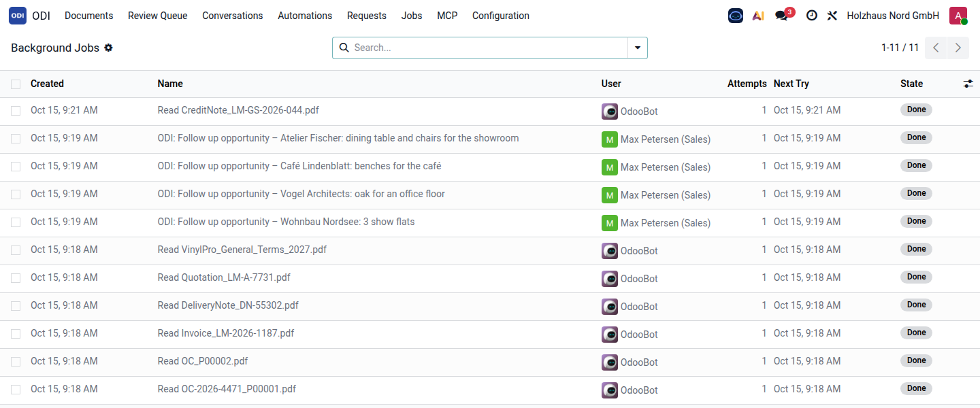The image size is (980, 408).
Task: Open the optional columns adjust icon
Action: (x=968, y=84)
